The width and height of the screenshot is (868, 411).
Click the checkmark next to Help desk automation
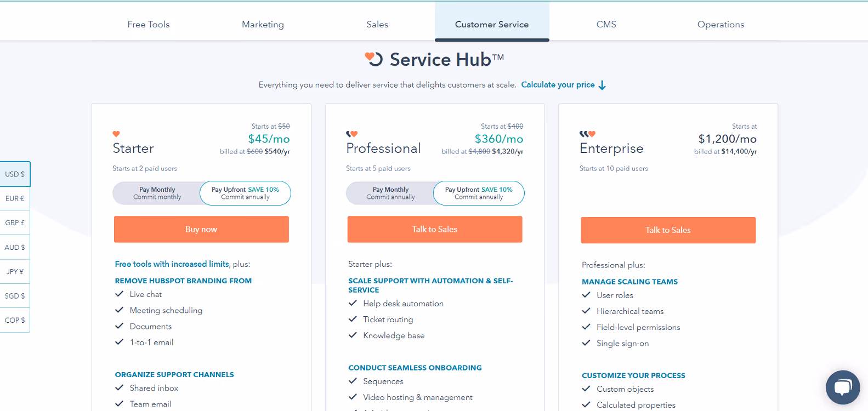pyautogui.click(x=353, y=303)
